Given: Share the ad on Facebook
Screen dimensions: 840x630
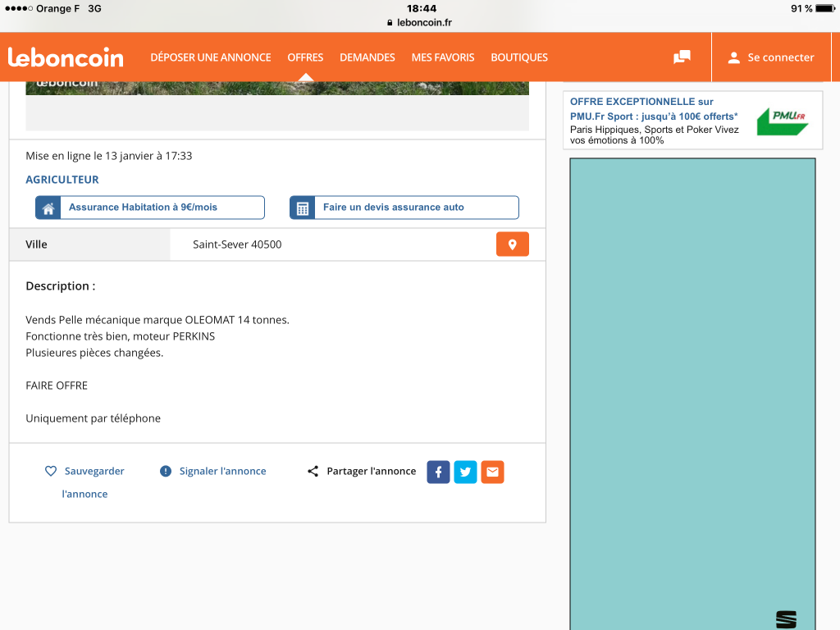Looking at the screenshot, I should point(438,472).
